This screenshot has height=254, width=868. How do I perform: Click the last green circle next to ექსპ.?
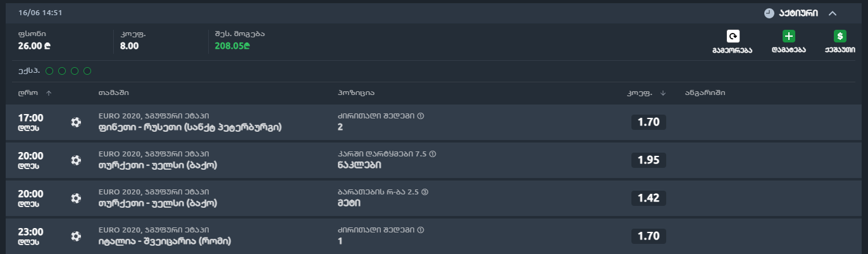[87, 71]
